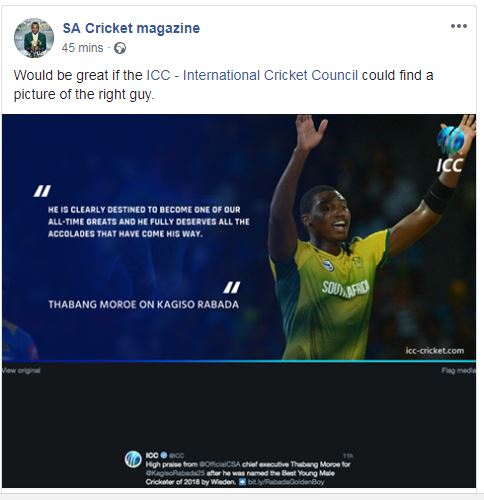Click the SA Cricket magazine profile picture

click(34, 38)
